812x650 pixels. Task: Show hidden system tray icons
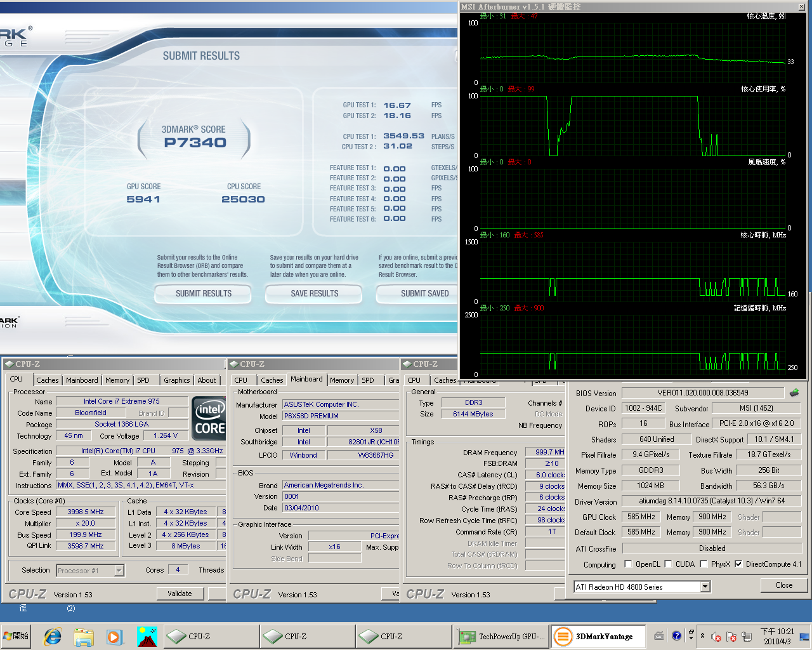702,635
